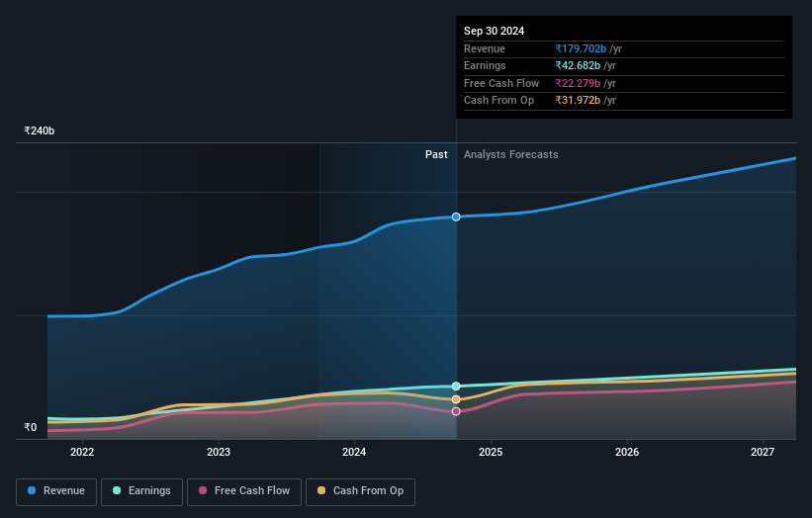Screen dimensions: 812x518
Task: Click the 2022 x-axis label
Action: (x=82, y=453)
